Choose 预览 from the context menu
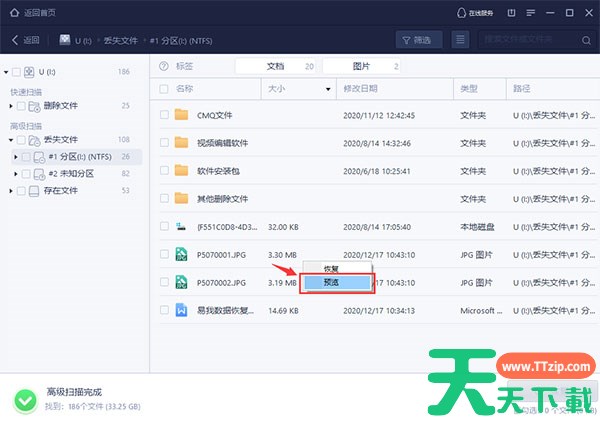Screen dimensions: 600x422 336,283
